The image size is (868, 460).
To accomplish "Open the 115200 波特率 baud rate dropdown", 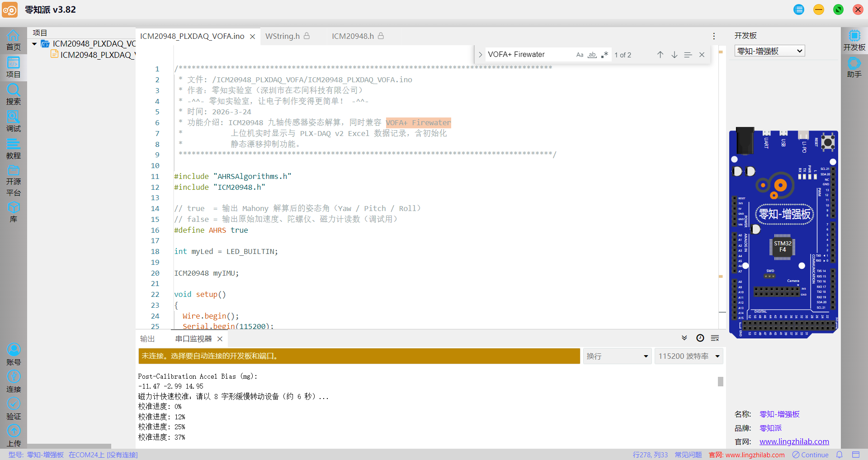I will [689, 356].
